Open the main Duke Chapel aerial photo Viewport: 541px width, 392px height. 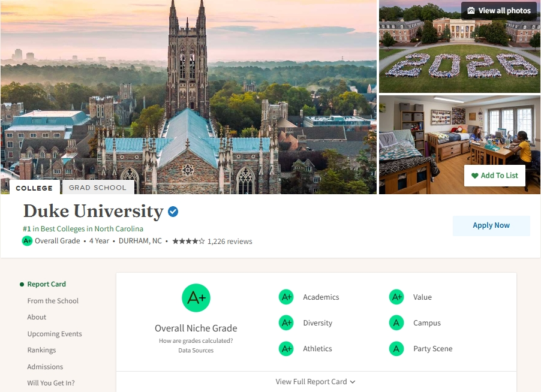click(188, 97)
